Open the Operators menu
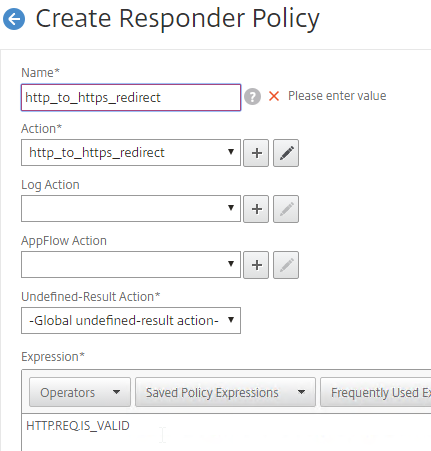The image size is (431, 451). coord(80,392)
